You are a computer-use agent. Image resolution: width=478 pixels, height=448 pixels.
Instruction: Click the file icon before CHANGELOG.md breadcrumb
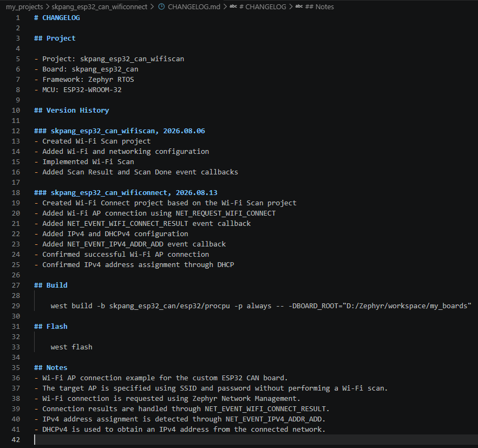(x=161, y=7)
